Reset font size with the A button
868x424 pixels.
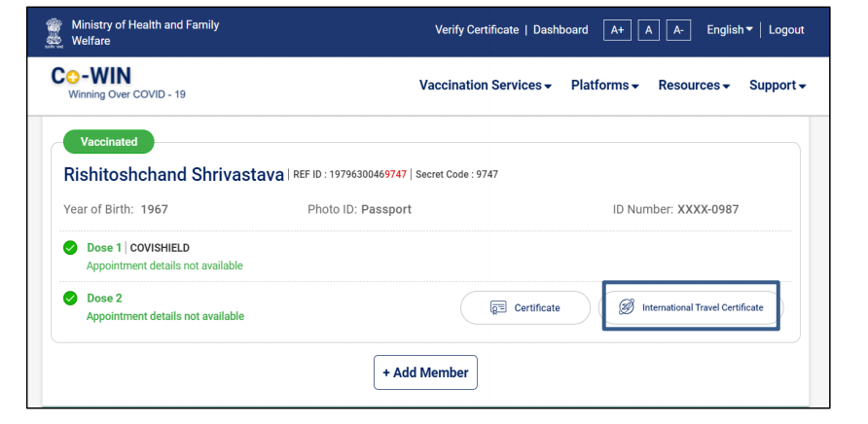coord(648,30)
